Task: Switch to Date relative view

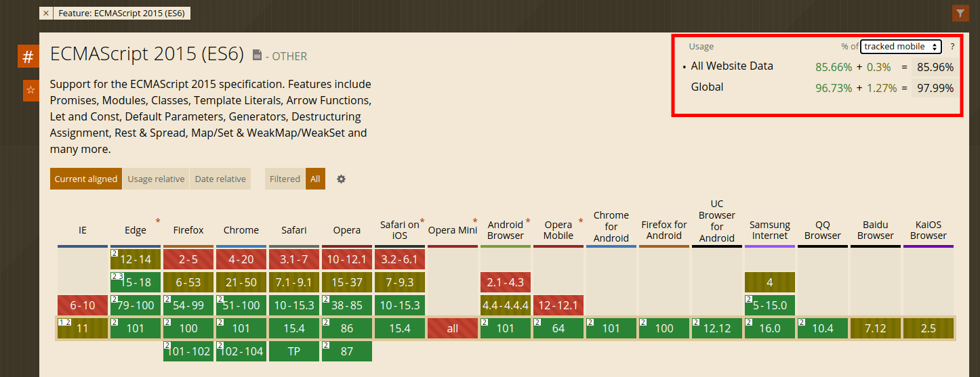Action: (x=220, y=179)
